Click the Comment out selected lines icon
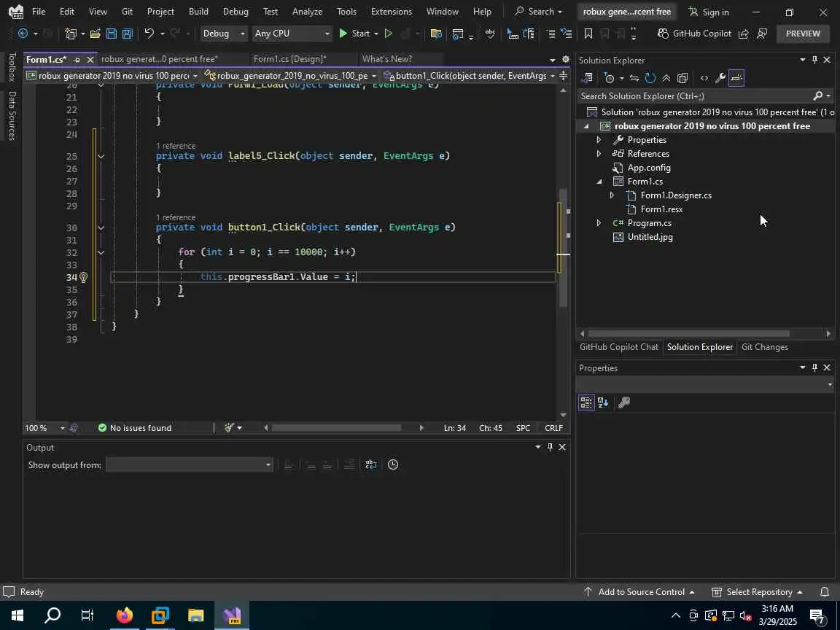Image resolution: width=840 pixels, height=630 pixels. tap(551, 34)
